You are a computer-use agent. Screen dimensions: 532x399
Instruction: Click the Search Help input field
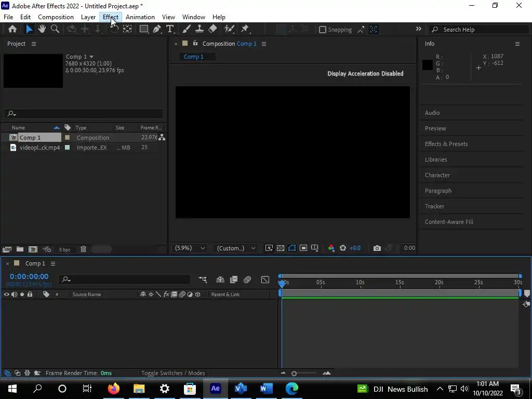click(x=479, y=30)
